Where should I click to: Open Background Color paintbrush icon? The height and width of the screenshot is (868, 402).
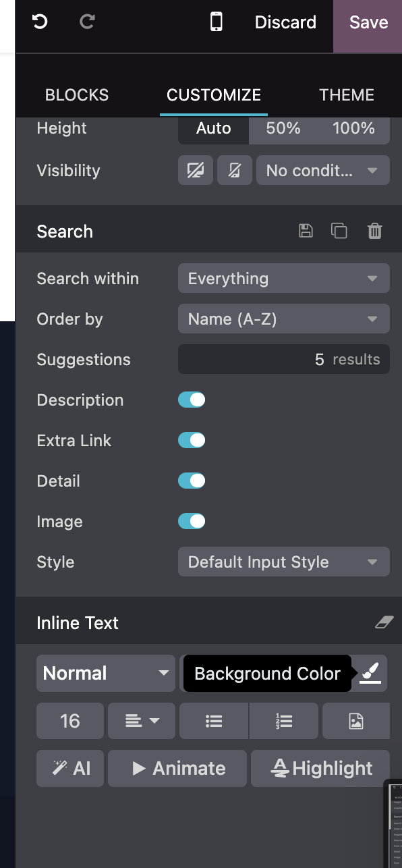point(370,673)
